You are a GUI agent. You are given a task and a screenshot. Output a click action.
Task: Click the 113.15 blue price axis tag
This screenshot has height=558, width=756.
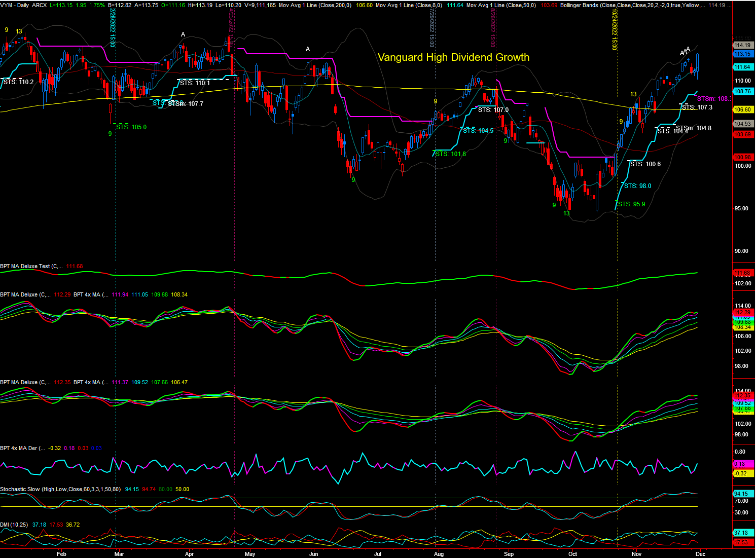click(x=742, y=54)
